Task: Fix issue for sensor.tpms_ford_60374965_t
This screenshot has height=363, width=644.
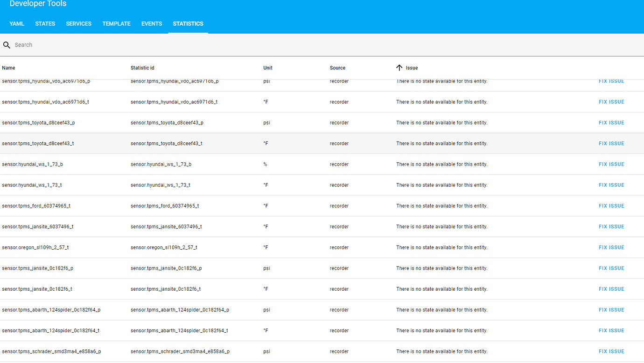Action: pos(611,205)
